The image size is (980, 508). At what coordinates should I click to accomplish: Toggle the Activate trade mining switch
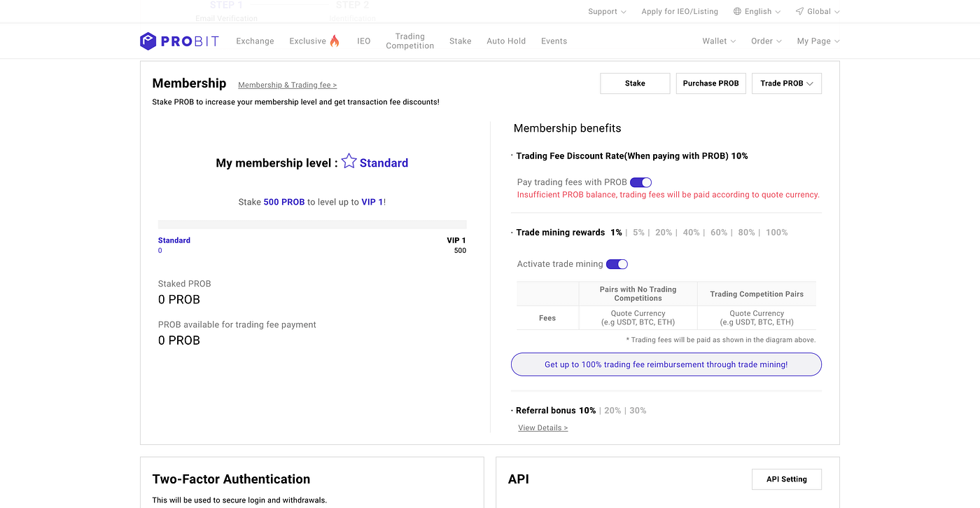(x=617, y=264)
